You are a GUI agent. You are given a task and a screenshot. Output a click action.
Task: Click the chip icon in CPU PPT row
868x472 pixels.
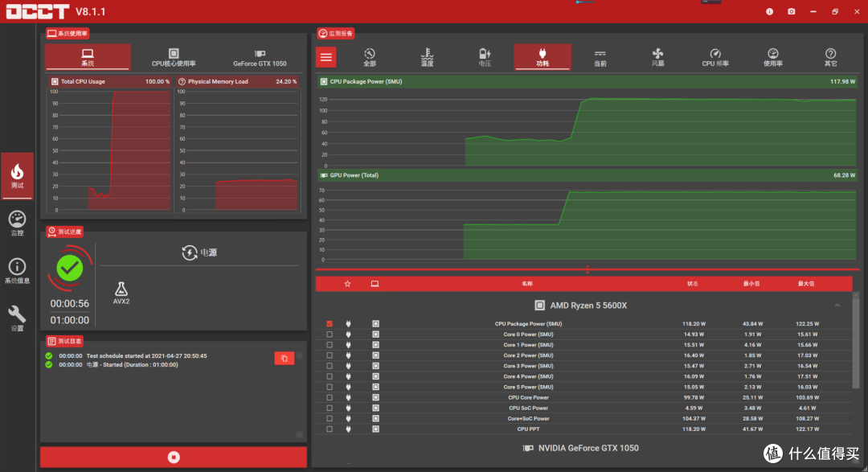375,429
